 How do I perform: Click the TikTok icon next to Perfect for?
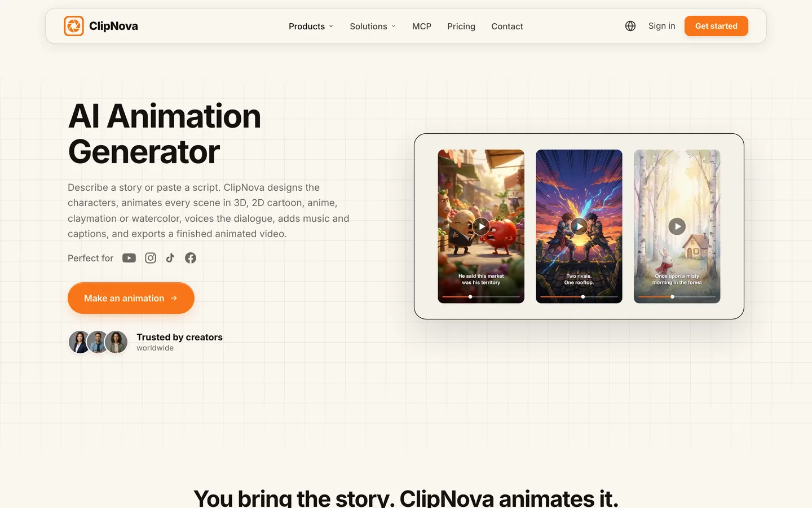170,258
